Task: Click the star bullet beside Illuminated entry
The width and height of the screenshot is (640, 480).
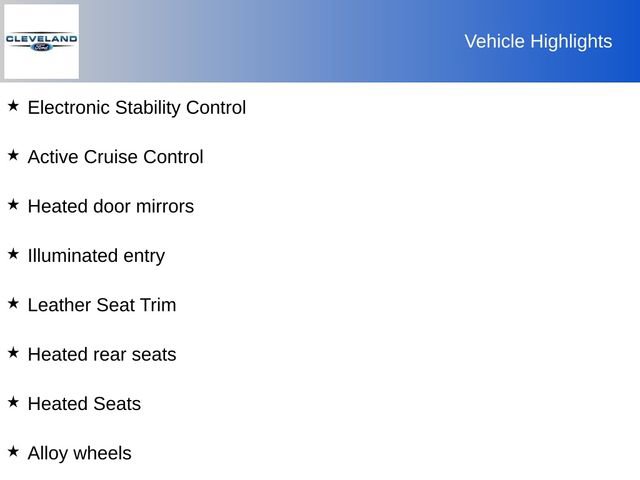Action: 13,254
